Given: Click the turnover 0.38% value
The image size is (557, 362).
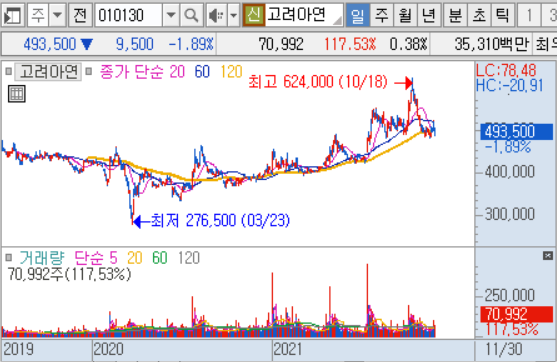Looking at the screenshot, I should click(x=408, y=44).
